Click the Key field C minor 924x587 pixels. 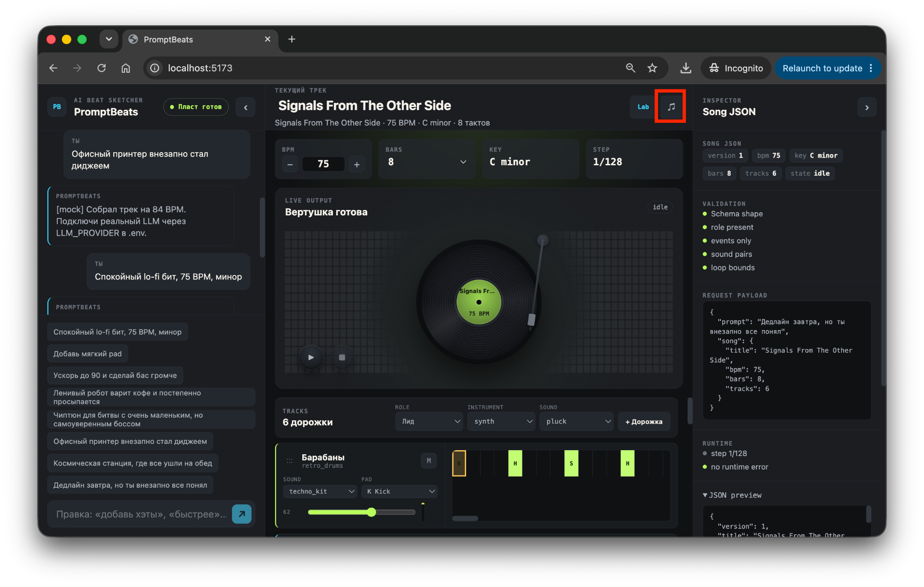[x=531, y=159]
